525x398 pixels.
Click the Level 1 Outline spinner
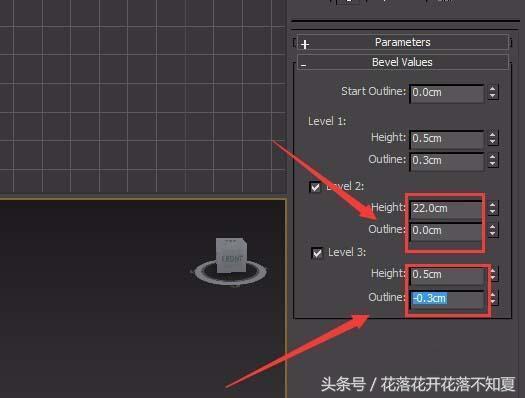click(x=493, y=160)
